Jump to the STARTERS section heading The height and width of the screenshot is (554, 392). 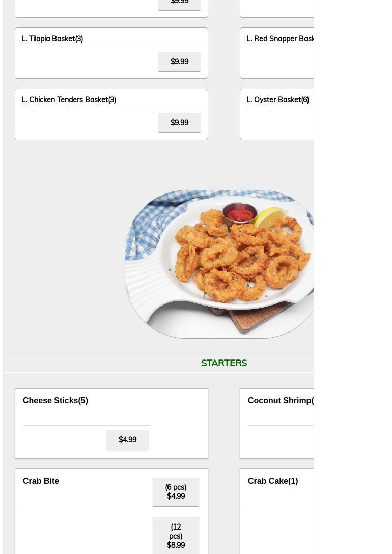click(x=224, y=363)
